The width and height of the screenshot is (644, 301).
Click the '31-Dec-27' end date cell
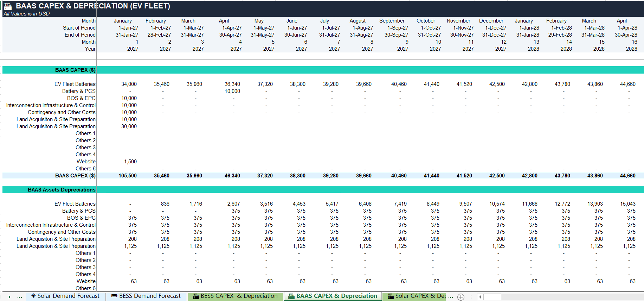click(x=494, y=35)
